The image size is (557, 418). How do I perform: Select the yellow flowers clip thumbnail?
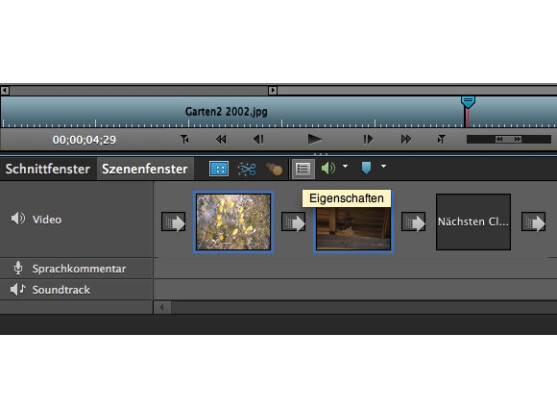coord(233,222)
